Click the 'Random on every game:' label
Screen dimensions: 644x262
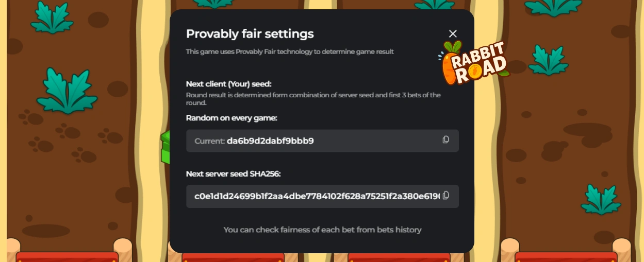tap(232, 118)
